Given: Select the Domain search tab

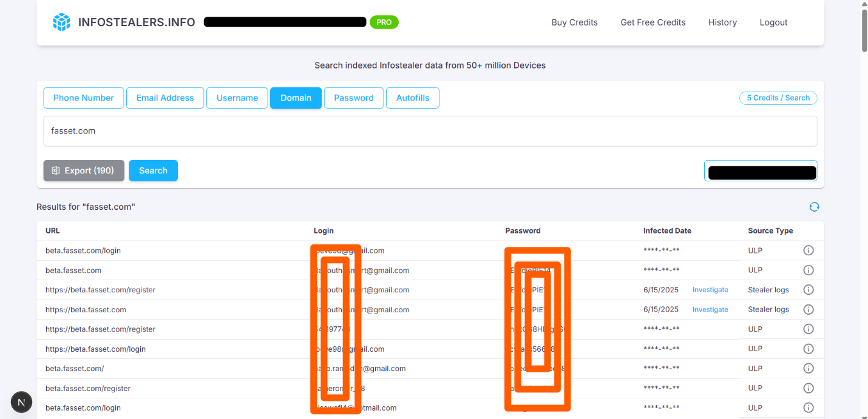Looking at the screenshot, I should (x=296, y=98).
